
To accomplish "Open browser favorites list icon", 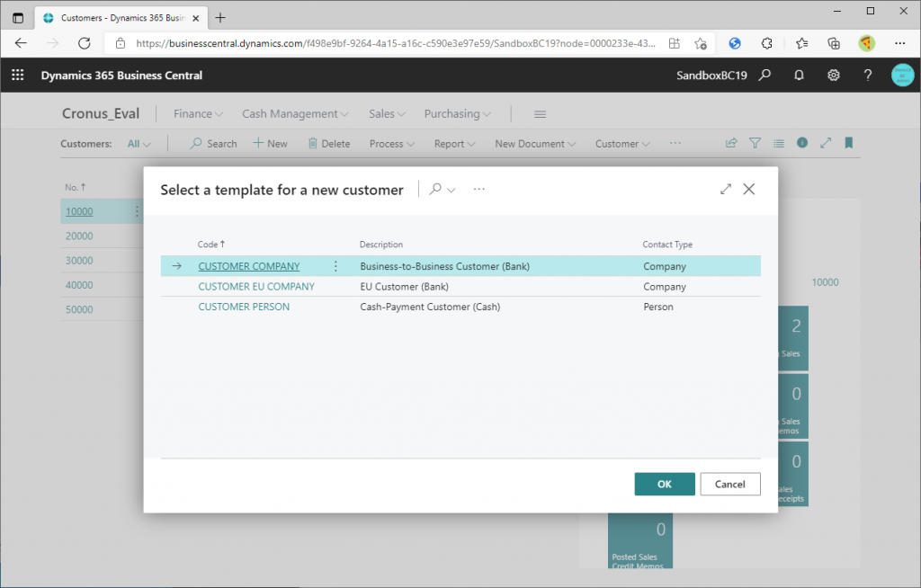I will click(x=801, y=43).
